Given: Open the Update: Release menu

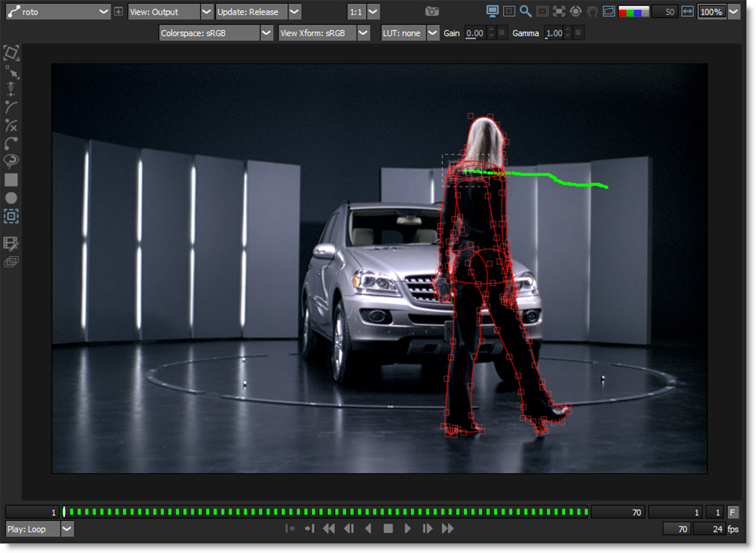Looking at the screenshot, I should [x=294, y=12].
